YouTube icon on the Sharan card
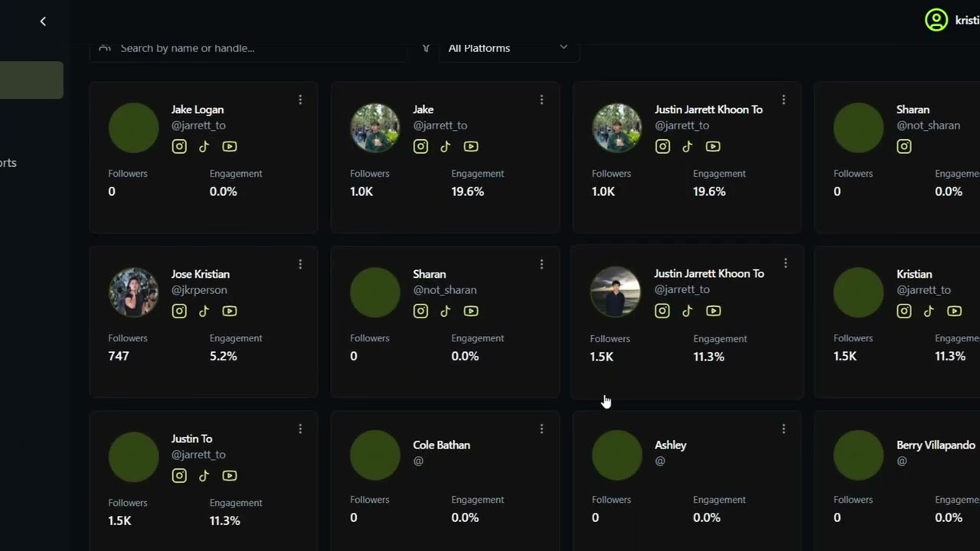This screenshot has width=980, height=551. (x=471, y=311)
